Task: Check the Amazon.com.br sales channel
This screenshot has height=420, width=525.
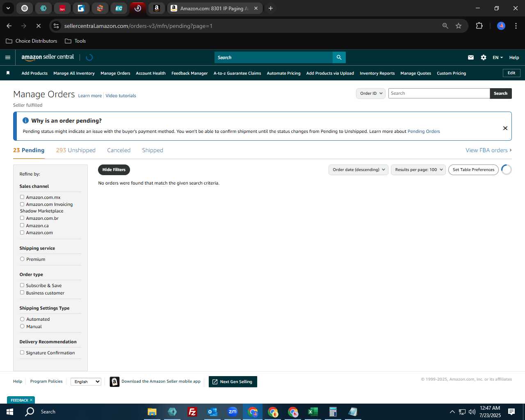Action: (x=22, y=218)
